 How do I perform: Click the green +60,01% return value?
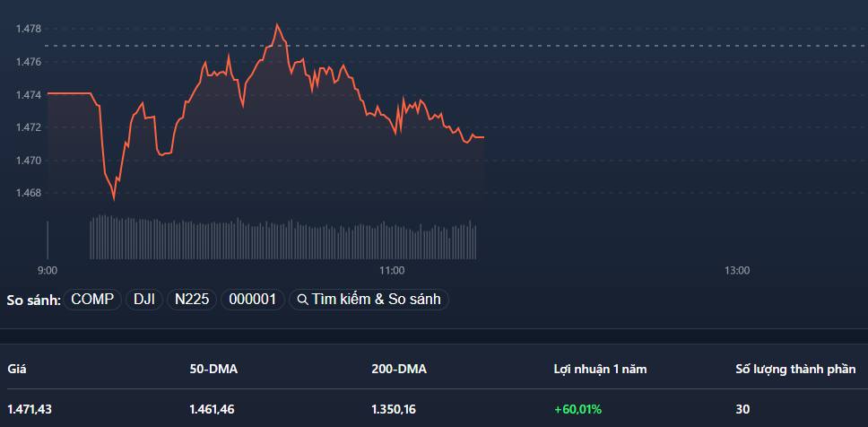[x=577, y=409]
